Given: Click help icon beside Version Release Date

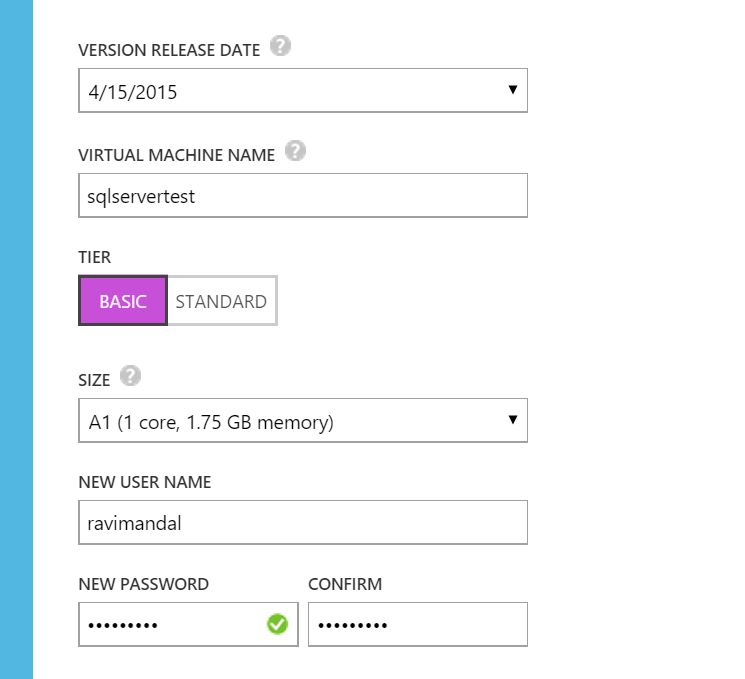Looking at the screenshot, I should (281, 46).
